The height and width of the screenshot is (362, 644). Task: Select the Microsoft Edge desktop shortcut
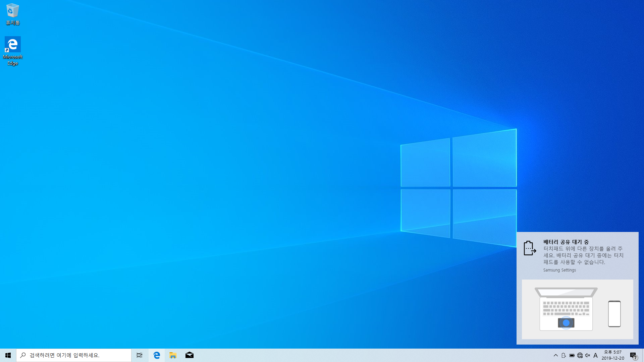[13, 51]
